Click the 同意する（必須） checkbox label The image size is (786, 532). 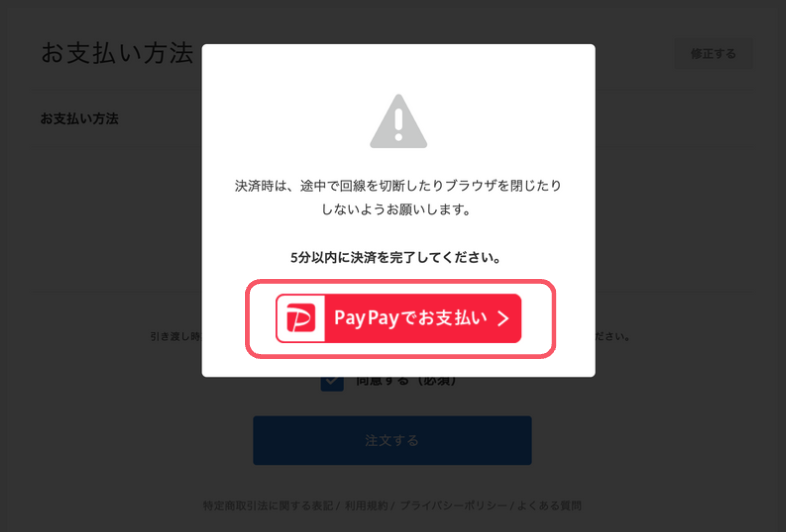pyautogui.click(x=406, y=382)
